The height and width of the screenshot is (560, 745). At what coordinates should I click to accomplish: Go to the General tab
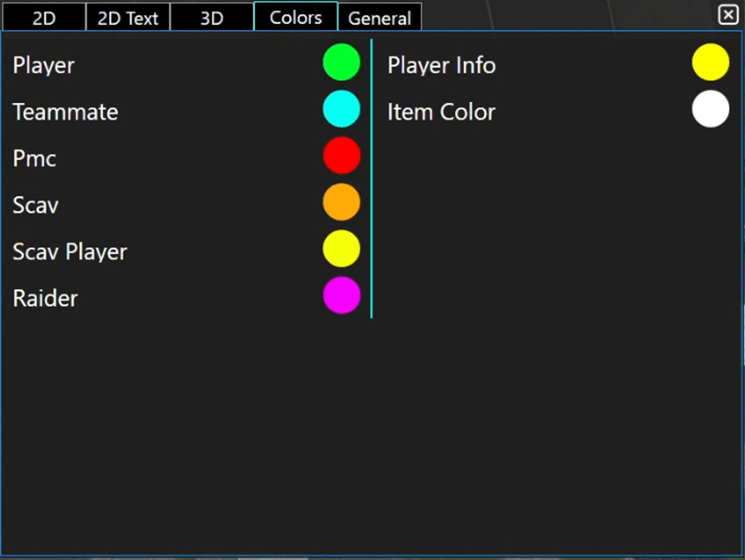click(x=380, y=17)
